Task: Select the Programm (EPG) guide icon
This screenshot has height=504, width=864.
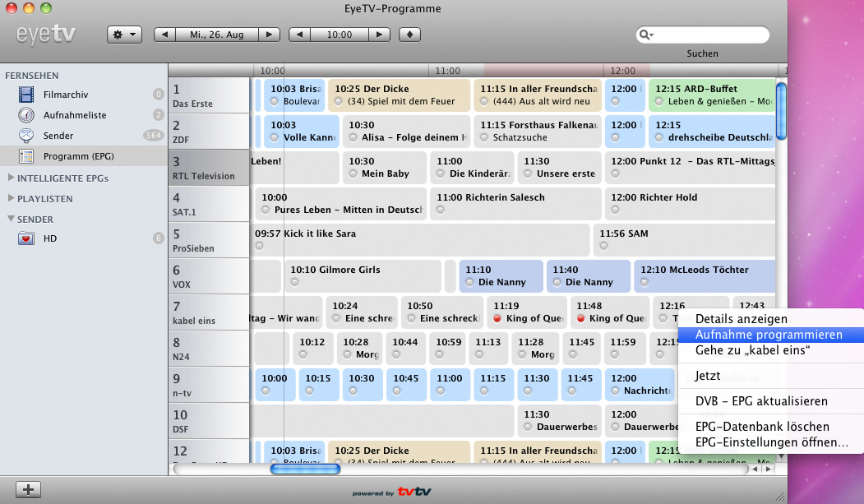Action: click(26, 156)
